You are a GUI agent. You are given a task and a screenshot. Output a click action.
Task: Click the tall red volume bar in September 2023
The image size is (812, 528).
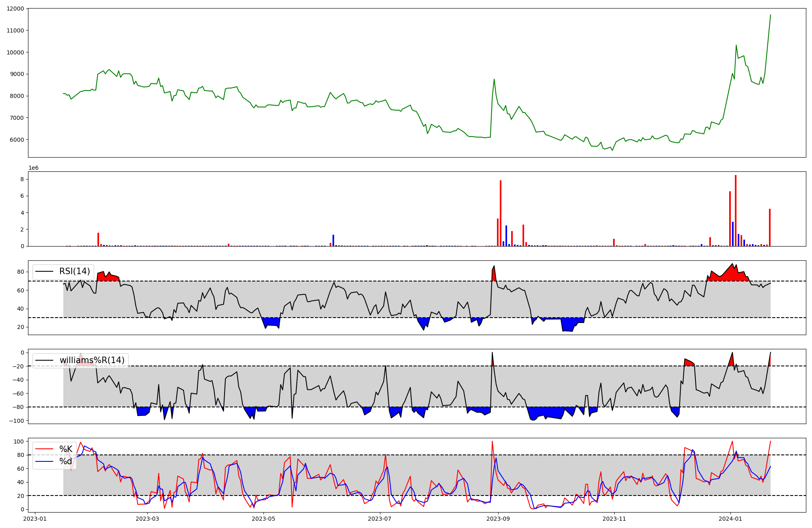tap(501, 213)
